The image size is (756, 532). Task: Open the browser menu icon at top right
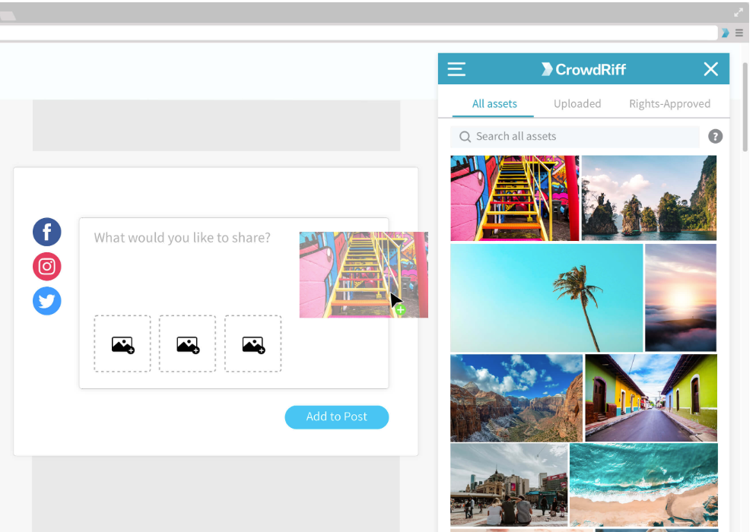(x=739, y=33)
